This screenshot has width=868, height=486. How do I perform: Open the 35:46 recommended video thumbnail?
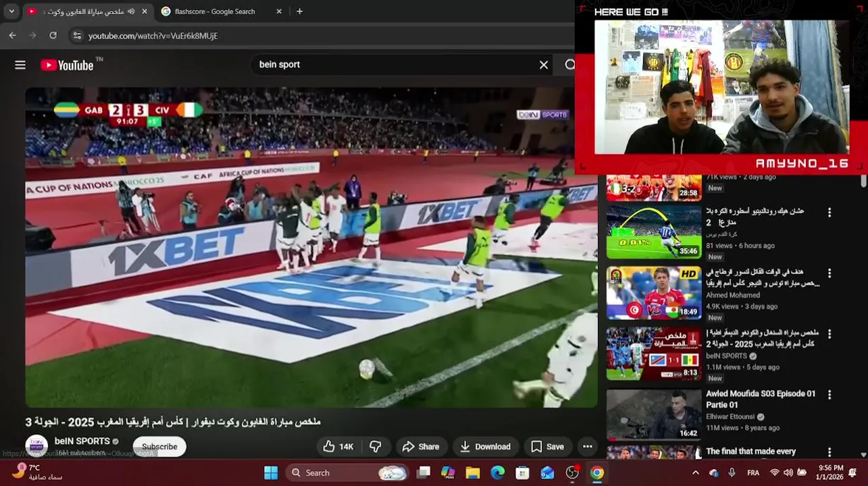click(654, 232)
